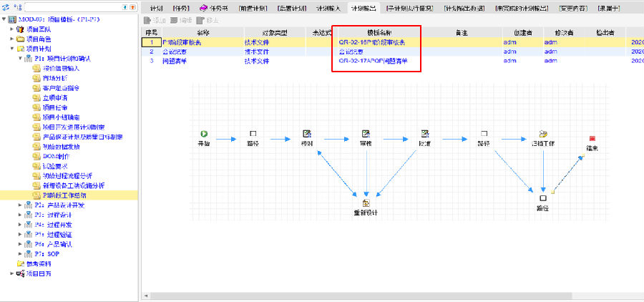This screenshot has width=644, height=302.
Task: Click the 审核 workflow node icon
Action: coord(366,134)
